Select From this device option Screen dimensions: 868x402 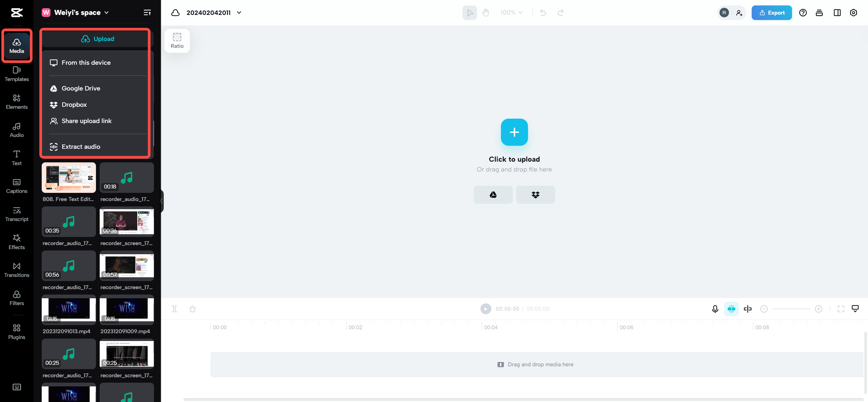pyautogui.click(x=86, y=62)
